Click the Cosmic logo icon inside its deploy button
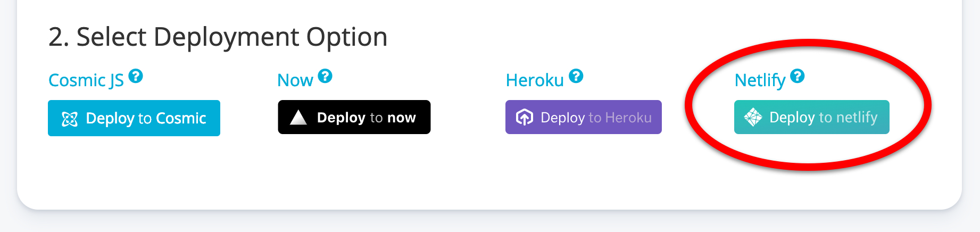Screen dimensions: 980x232 click(70, 119)
